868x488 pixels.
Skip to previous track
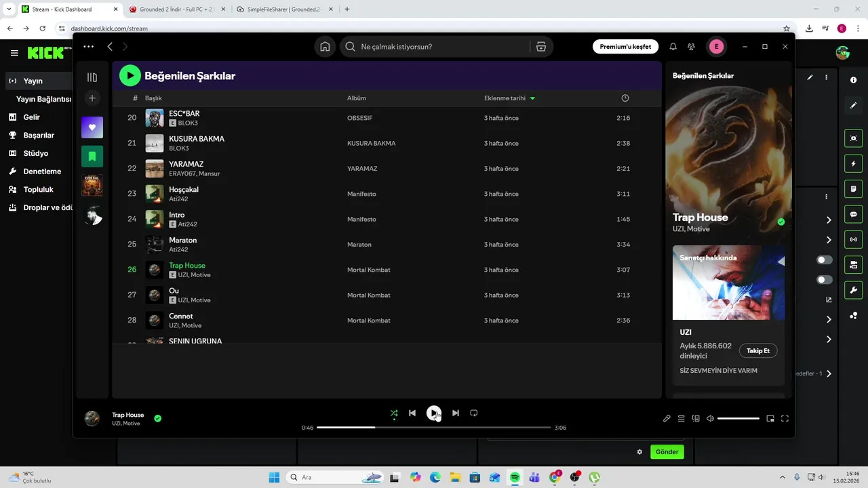tap(412, 413)
